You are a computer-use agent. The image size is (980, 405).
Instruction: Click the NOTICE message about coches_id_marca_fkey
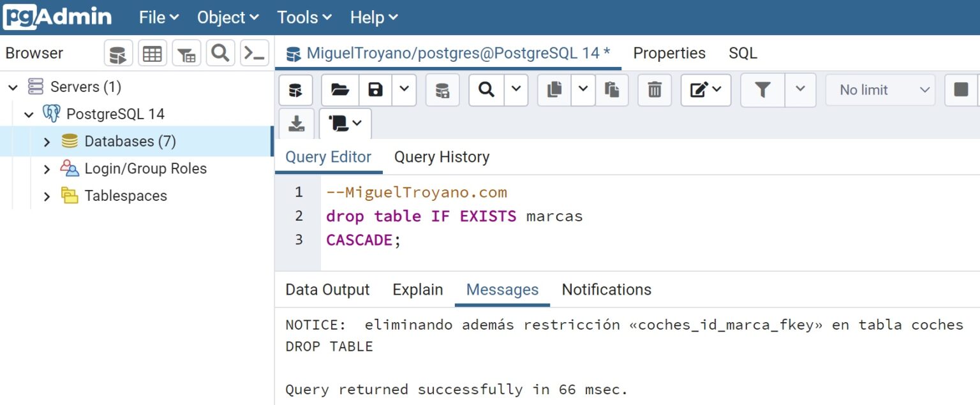click(624, 325)
